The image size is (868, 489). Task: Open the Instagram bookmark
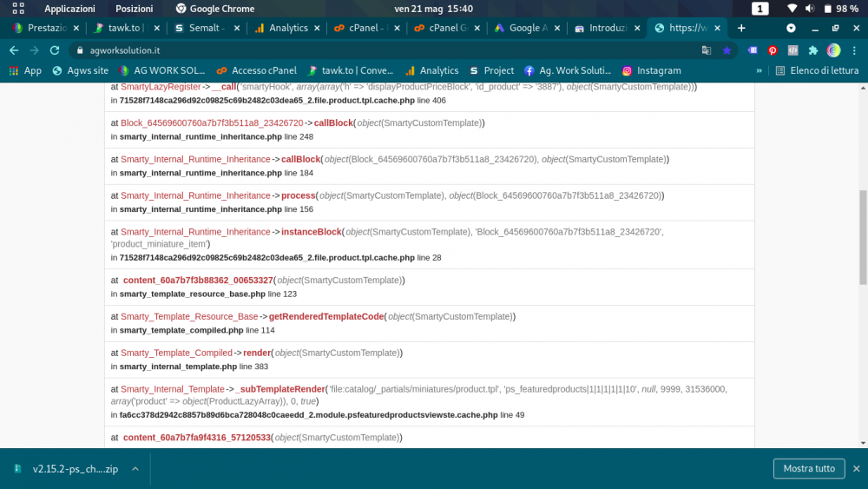pyautogui.click(x=651, y=71)
